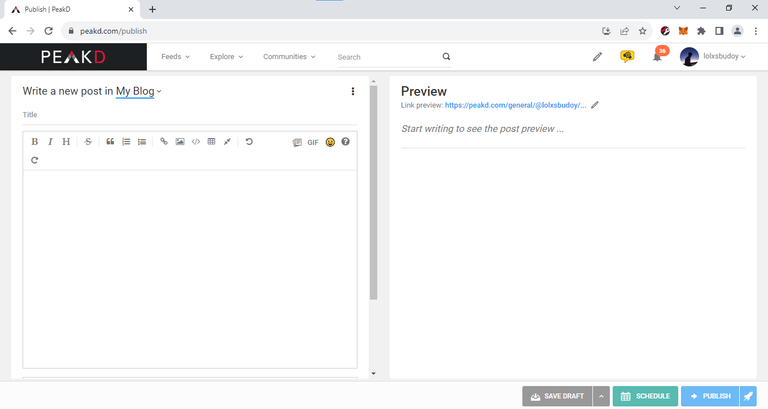
Task: Insert a table in the editor
Action: point(211,142)
